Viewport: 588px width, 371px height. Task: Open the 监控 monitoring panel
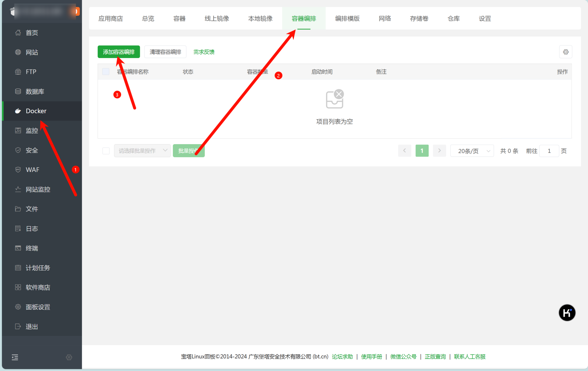(x=32, y=130)
